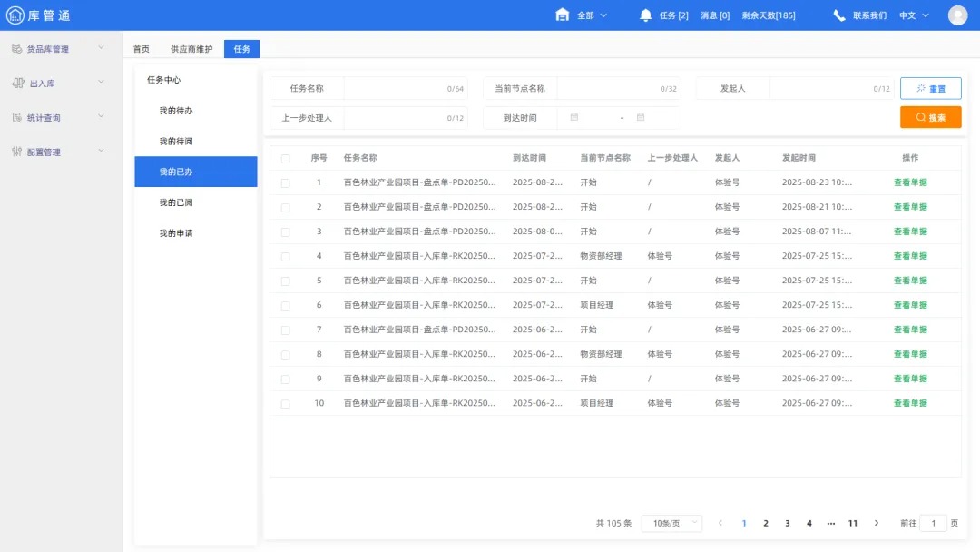Toggle the select-all checkbox in table header
The image size is (980, 552).
click(x=285, y=159)
